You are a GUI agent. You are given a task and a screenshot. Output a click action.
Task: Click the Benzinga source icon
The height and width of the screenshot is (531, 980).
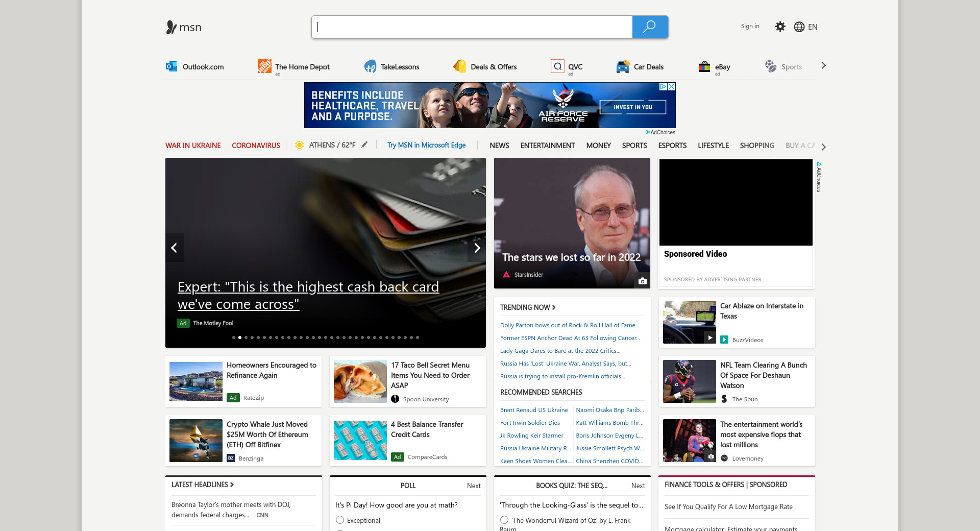click(231, 458)
